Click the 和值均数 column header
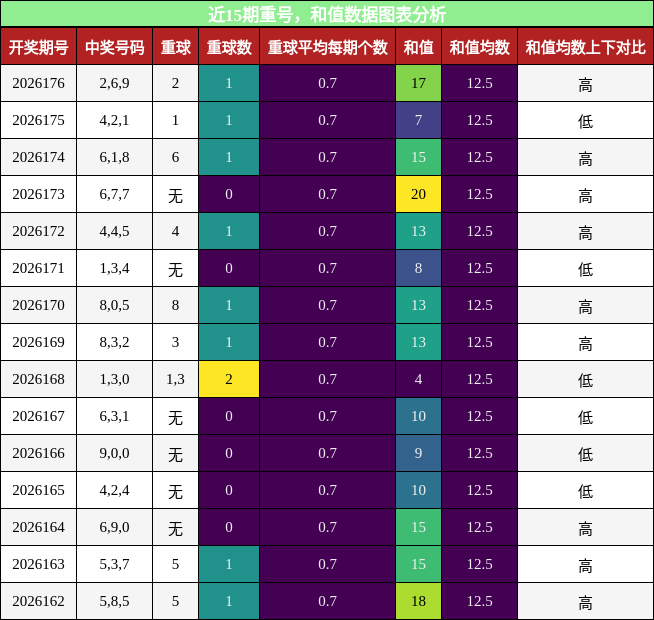 (x=480, y=46)
